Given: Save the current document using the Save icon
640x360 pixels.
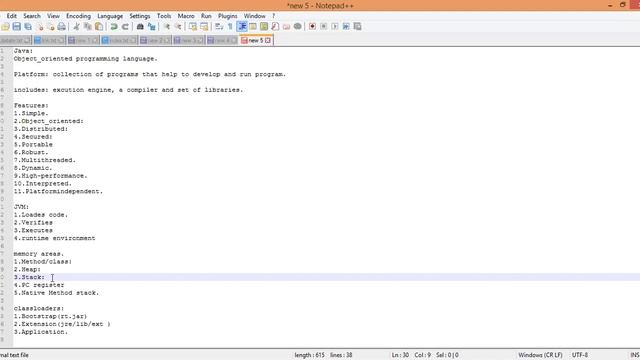Looking at the screenshot, I should [x=17, y=27].
